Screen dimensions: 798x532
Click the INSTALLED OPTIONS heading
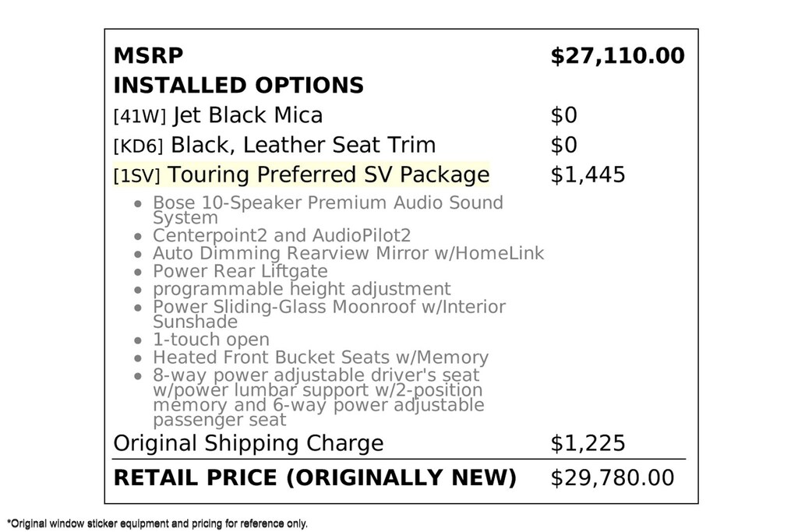[x=238, y=86]
